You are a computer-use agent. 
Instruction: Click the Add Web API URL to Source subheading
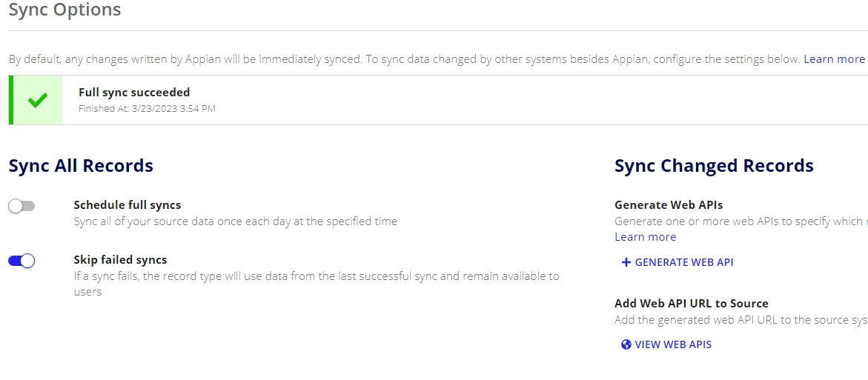click(x=692, y=304)
